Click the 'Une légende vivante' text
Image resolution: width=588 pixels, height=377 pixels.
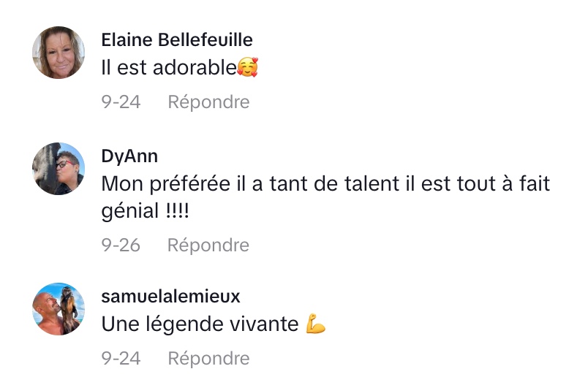[x=200, y=324]
